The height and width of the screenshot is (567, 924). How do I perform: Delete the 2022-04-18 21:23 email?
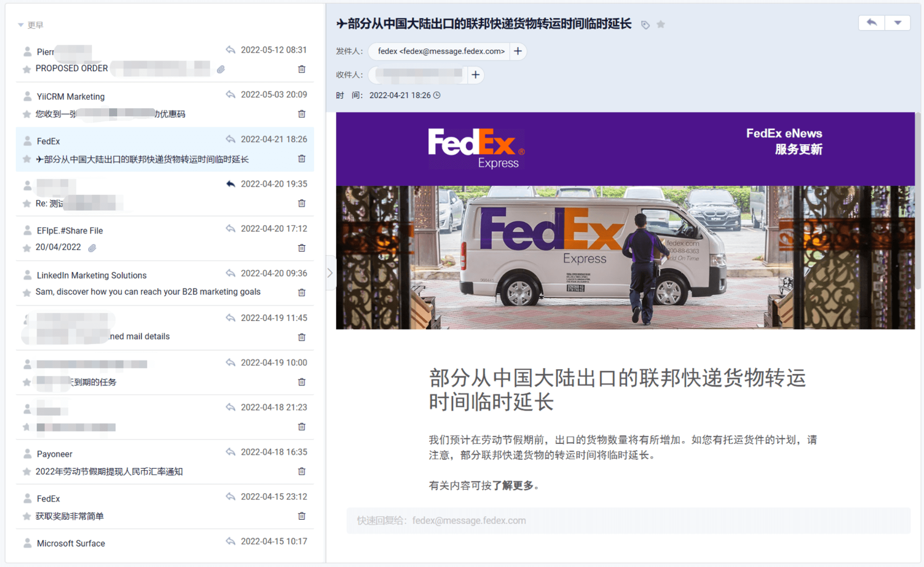coord(302,426)
